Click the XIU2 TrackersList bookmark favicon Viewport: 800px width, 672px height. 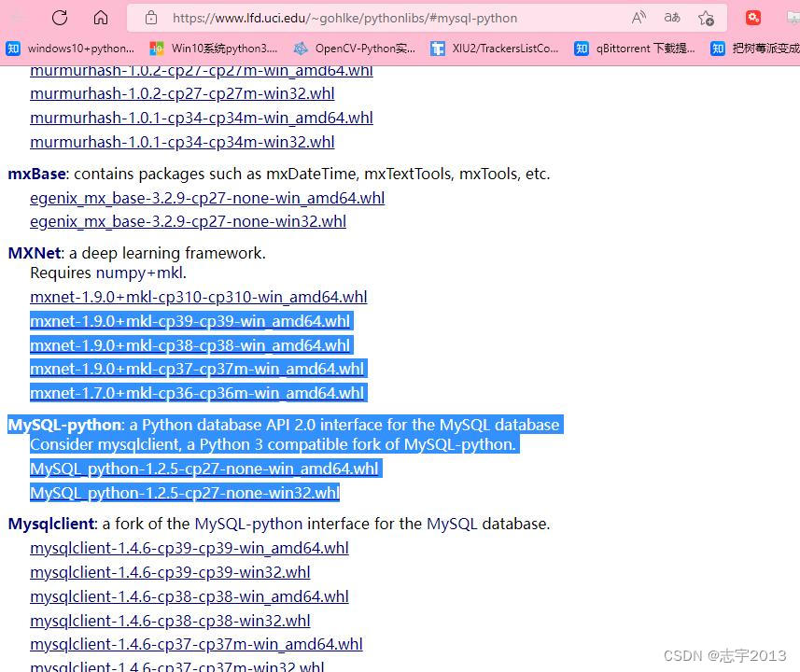point(437,49)
